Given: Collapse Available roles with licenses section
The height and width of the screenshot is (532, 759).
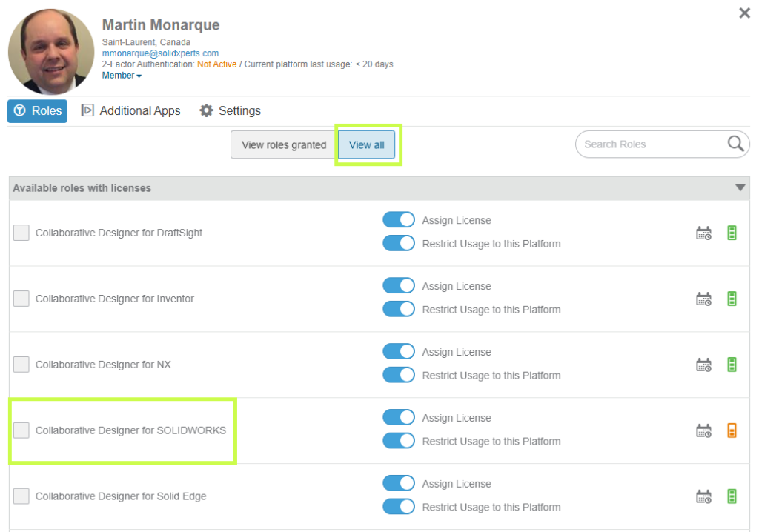Looking at the screenshot, I should [740, 187].
